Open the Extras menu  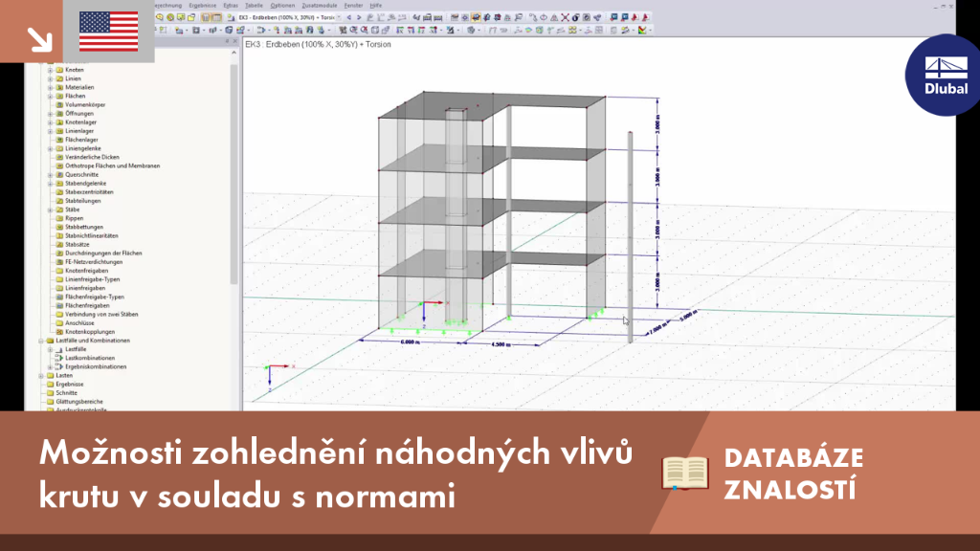pos(231,6)
